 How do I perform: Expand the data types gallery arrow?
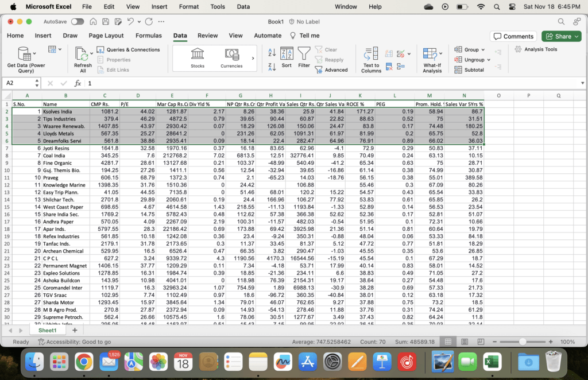253,58
